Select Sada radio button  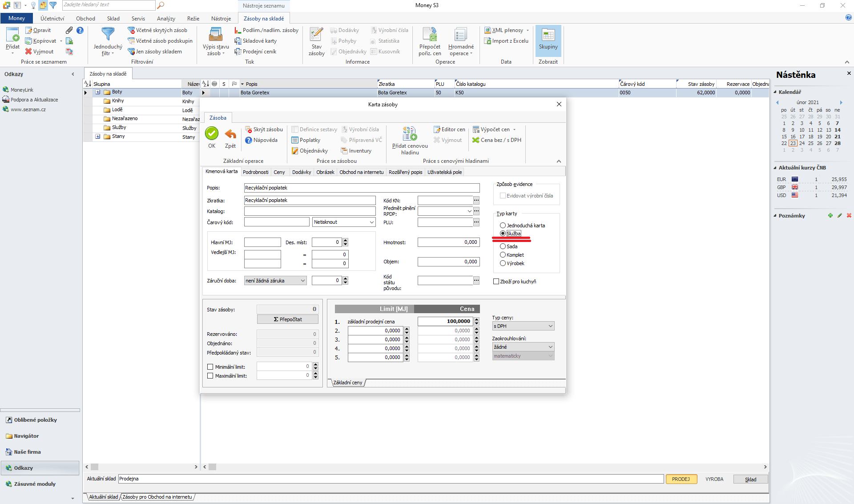[x=503, y=246]
